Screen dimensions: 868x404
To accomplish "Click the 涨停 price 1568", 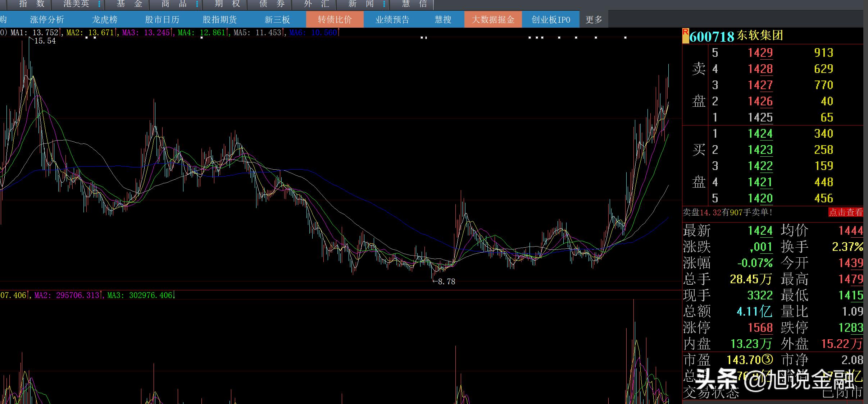I will pos(760,327).
